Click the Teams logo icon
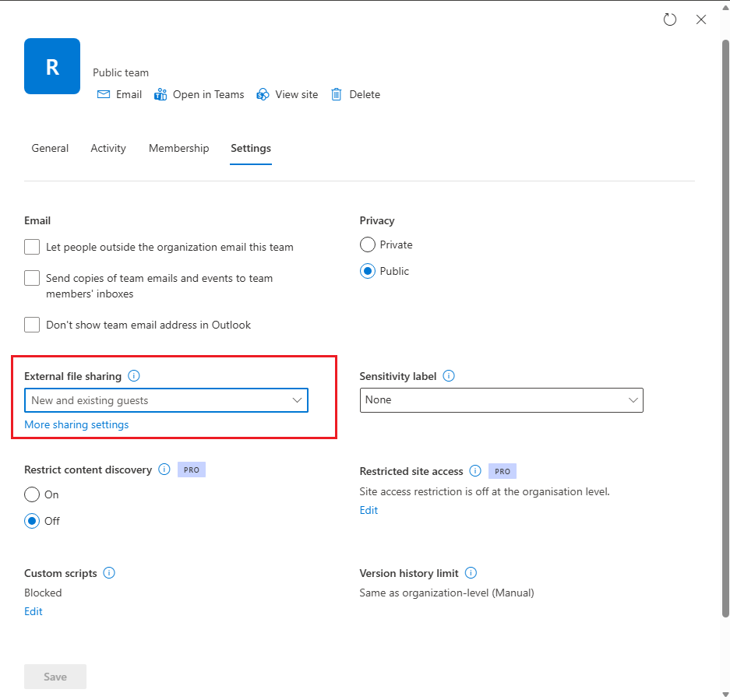The image size is (730, 700). point(160,94)
